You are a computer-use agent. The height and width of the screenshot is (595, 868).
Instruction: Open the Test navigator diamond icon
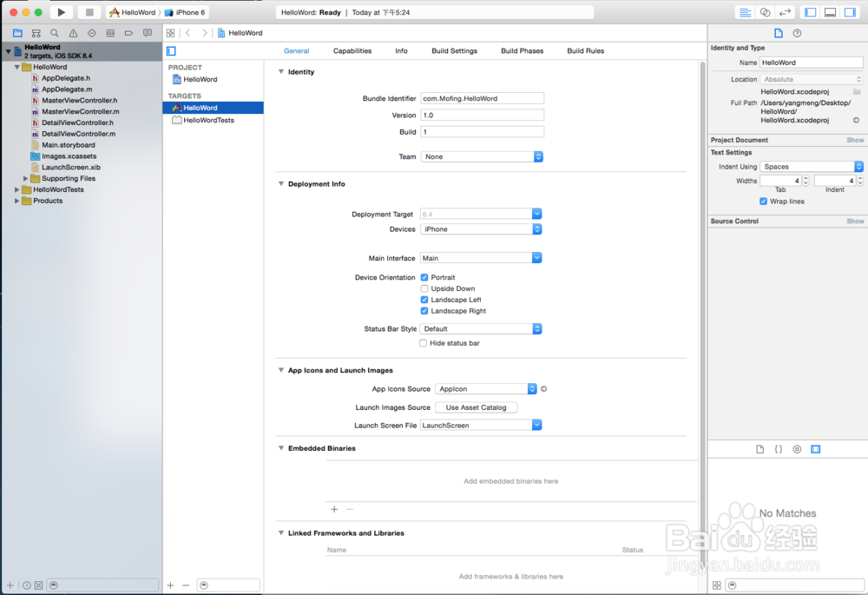92,33
